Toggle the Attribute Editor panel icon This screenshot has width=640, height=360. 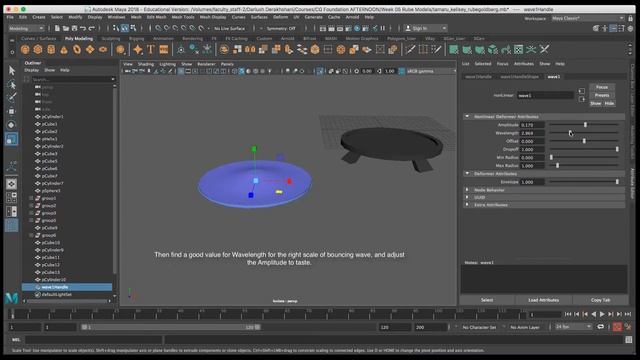point(613,28)
